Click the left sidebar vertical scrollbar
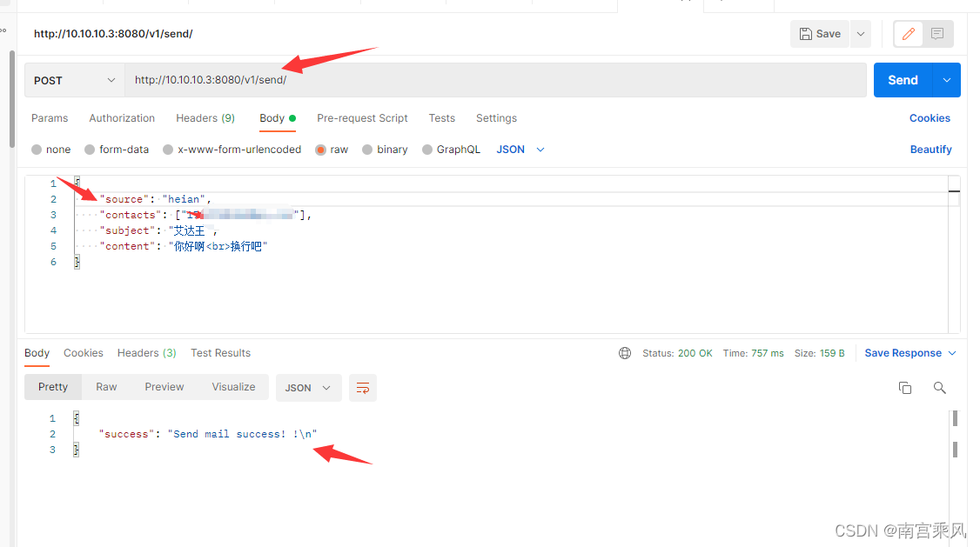 [12, 98]
